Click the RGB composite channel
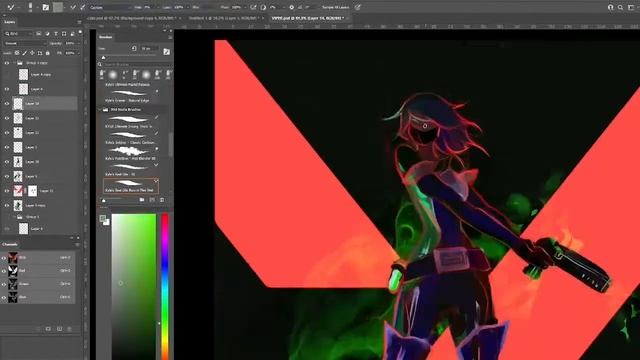The height and width of the screenshot is (360, 640). point(38,258)
